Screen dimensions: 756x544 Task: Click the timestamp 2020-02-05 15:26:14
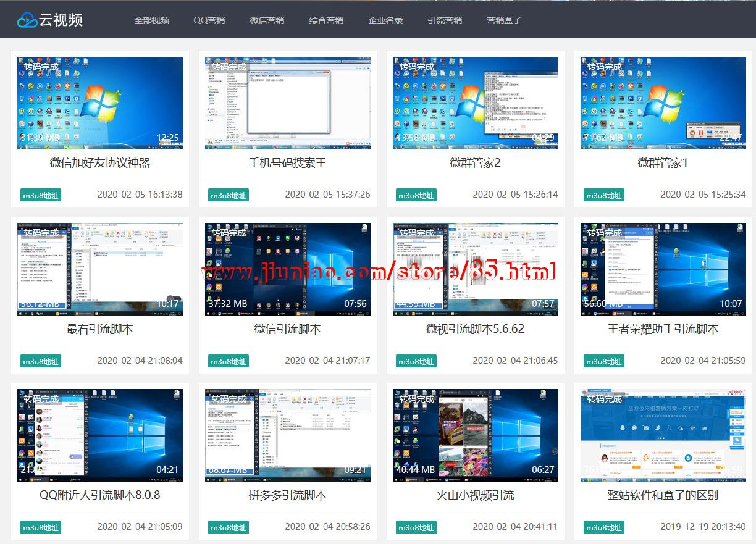coord(515,194)
